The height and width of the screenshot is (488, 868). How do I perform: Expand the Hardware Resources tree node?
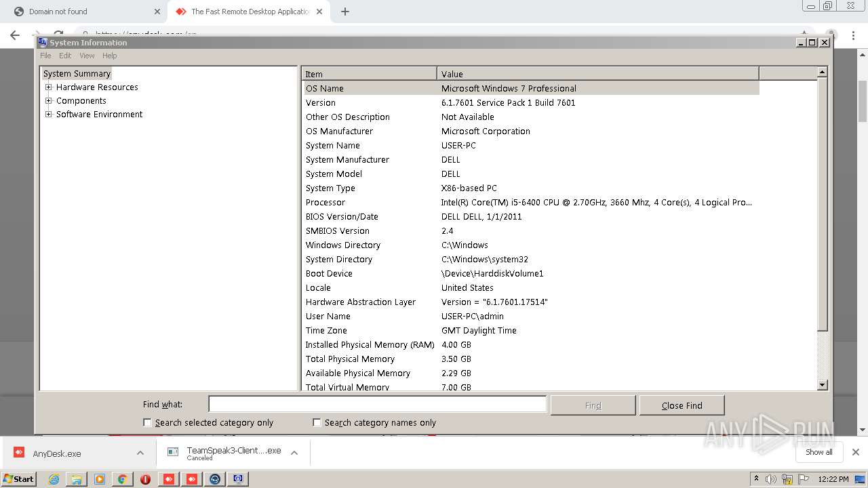[49, 87]
